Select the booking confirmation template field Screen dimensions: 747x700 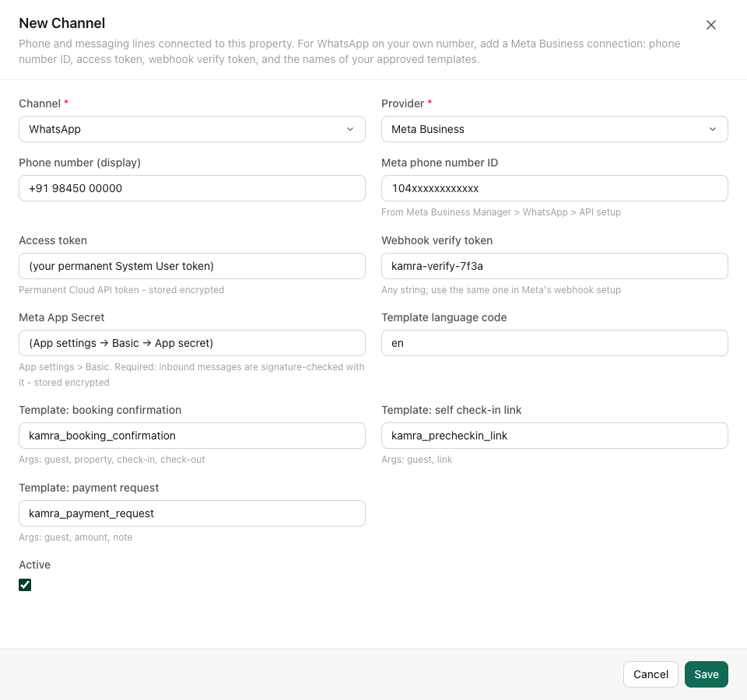[x=192, y=436]
